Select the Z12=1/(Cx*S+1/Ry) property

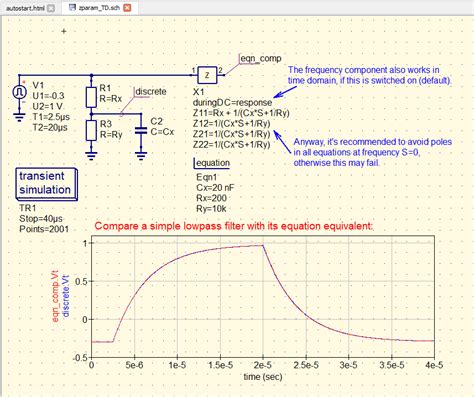232,124
